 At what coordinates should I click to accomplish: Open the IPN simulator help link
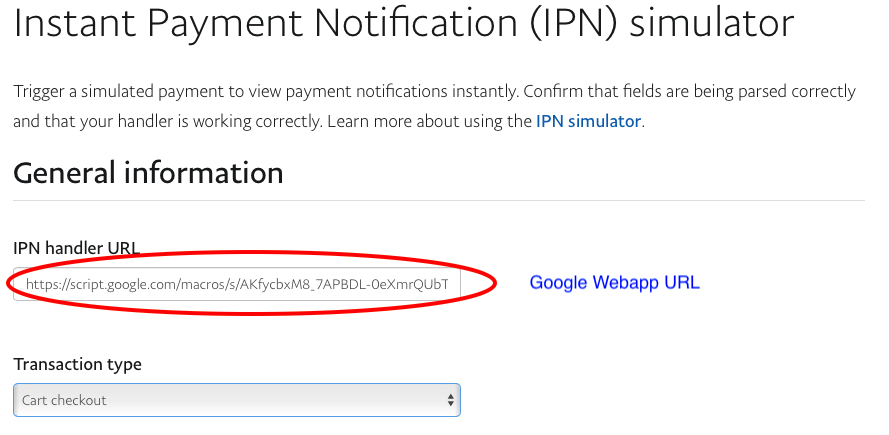click(588, 121)
